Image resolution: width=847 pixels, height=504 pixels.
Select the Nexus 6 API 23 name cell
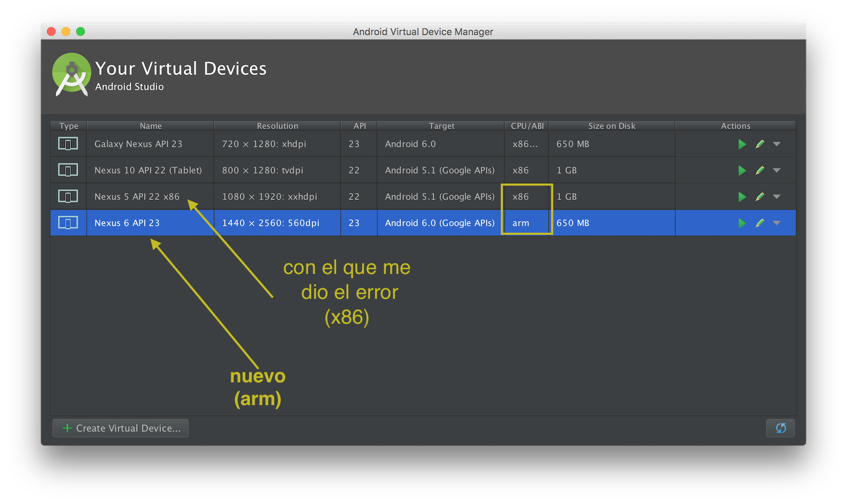150,223
